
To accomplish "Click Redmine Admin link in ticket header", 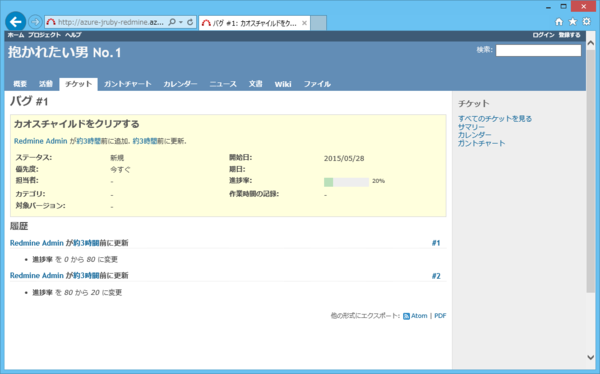I will pos(41,141).
